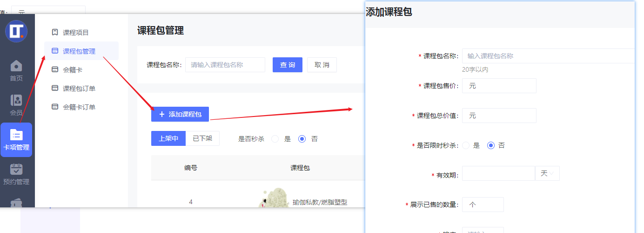Click the card icon beside 会籍卡
The height and width of the screenshot is (233, 644).
(x=55, y=69)
